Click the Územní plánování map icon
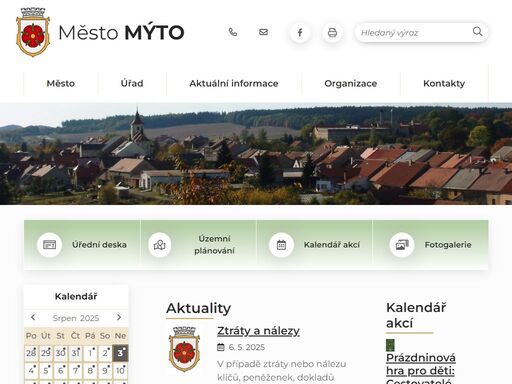Screen dimensions: 512x384 (160, 245)
